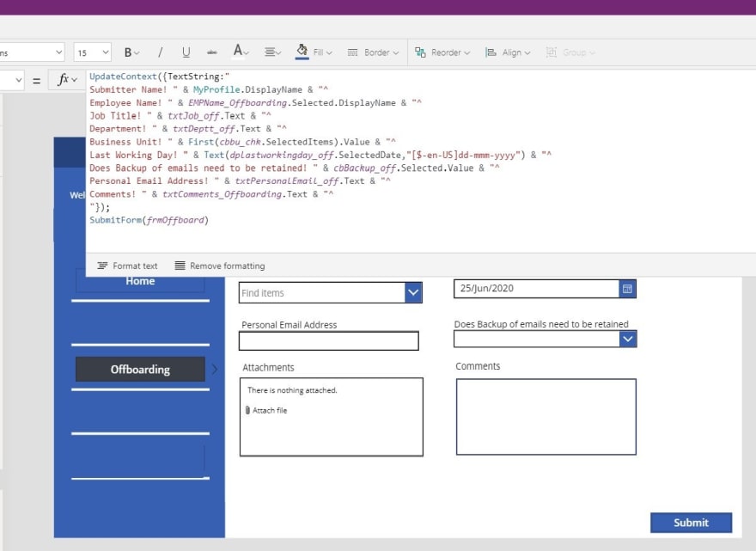Click Format text in formula bar
This screenshot has height=551, width=756.
[x=127, y=266]
